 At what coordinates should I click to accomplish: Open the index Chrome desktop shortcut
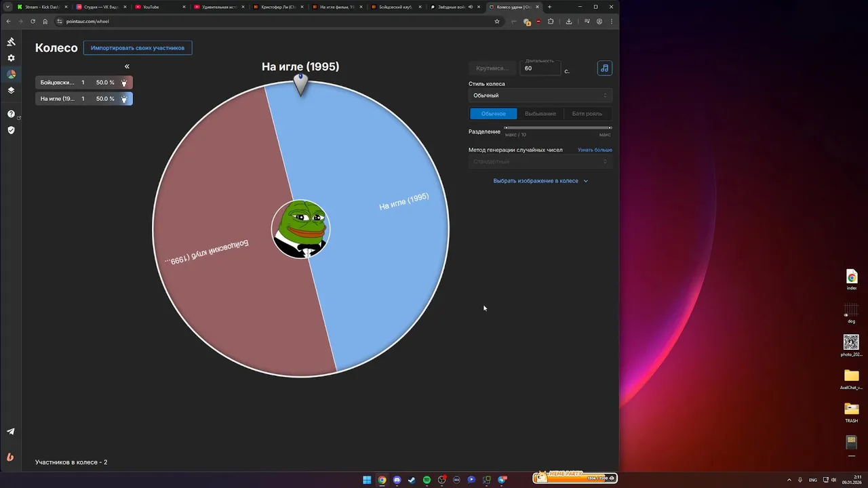pos(852,279)
